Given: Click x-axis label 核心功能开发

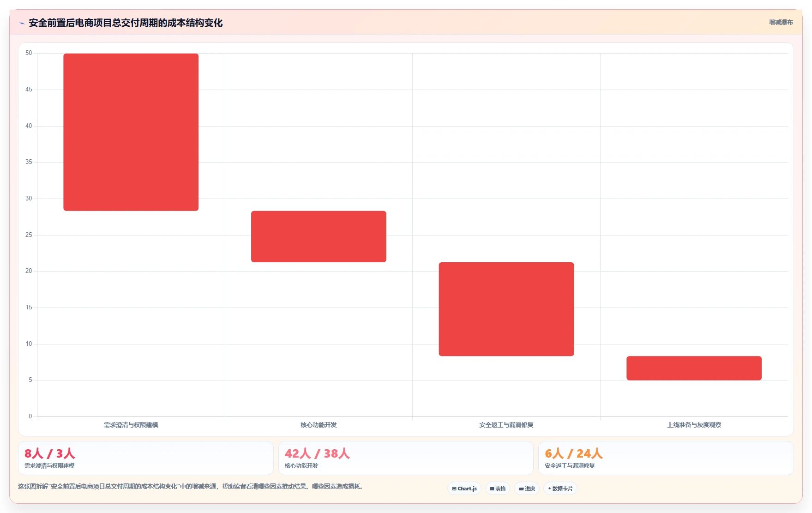Looking at the screenshot, I should [x=319, y=425].
